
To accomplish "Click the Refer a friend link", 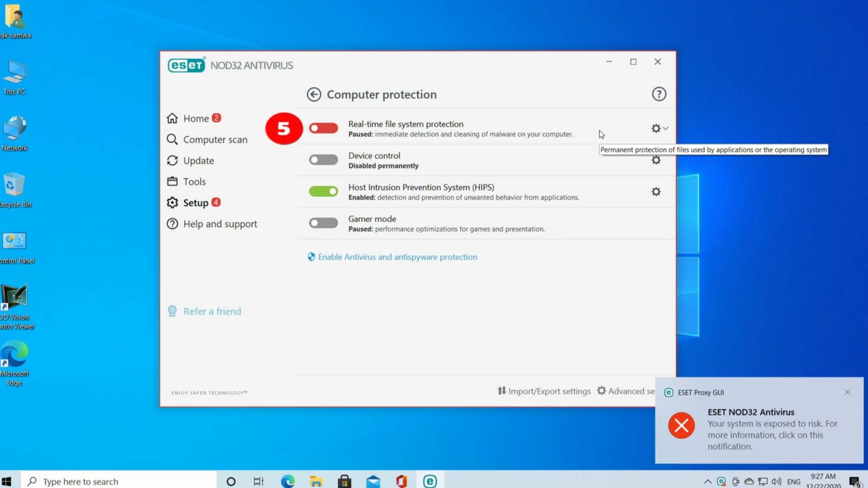I will pyautogui.click(x=204, y=311).
